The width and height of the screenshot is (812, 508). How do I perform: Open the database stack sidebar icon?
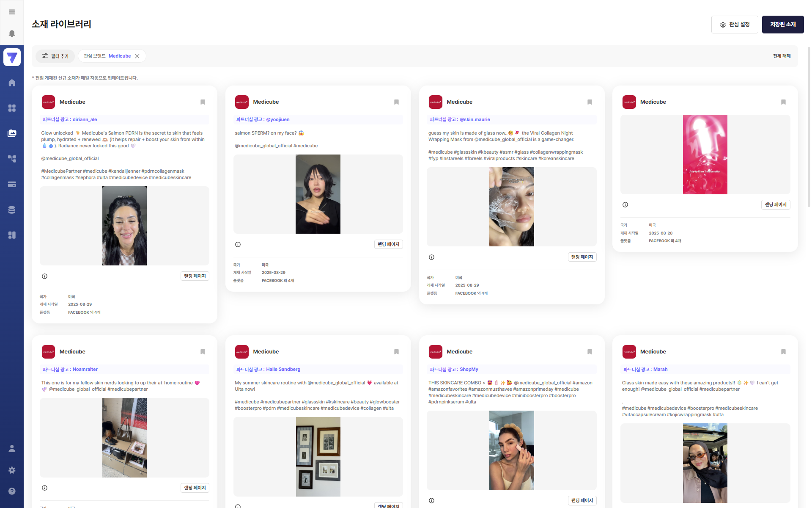12,210
